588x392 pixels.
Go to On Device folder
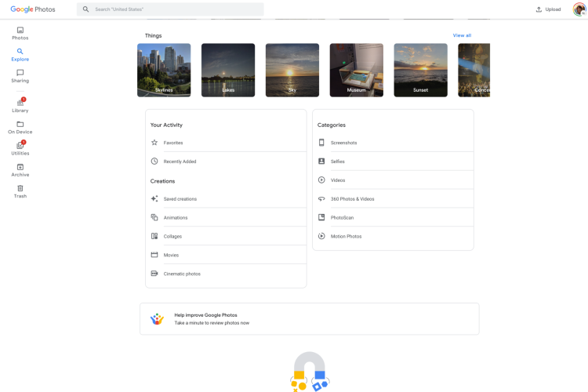pyautogui.click(x=20, y=127)
